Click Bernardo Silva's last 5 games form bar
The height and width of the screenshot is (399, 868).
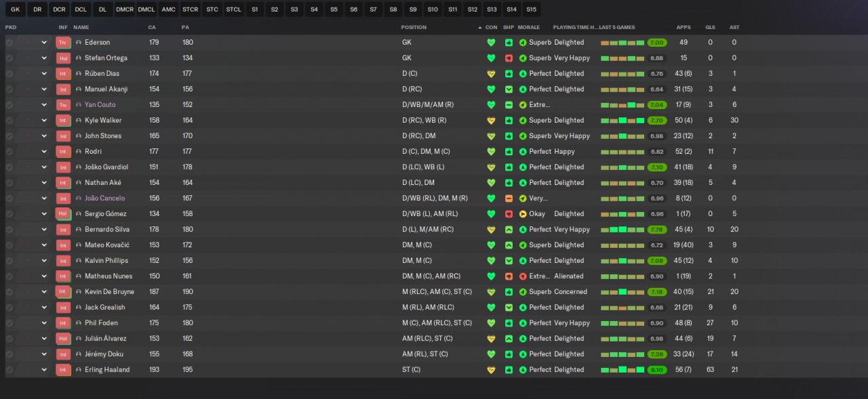[623, 229]
